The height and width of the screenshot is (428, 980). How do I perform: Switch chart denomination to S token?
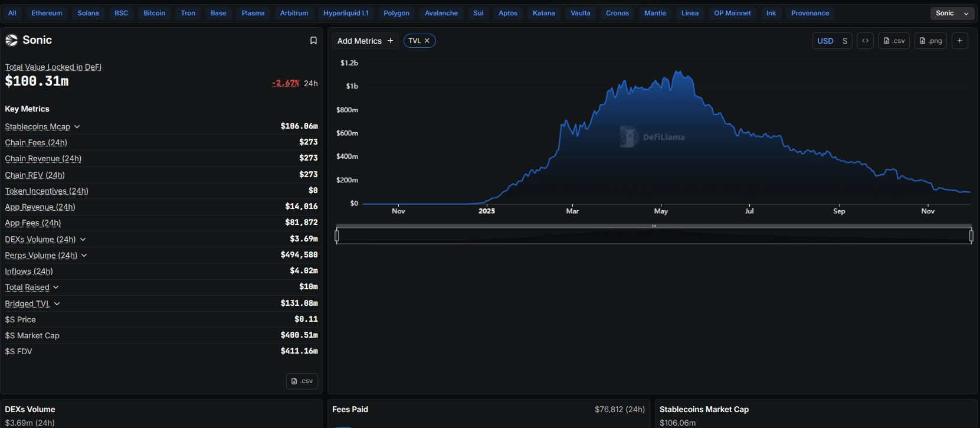pos(845,41)
